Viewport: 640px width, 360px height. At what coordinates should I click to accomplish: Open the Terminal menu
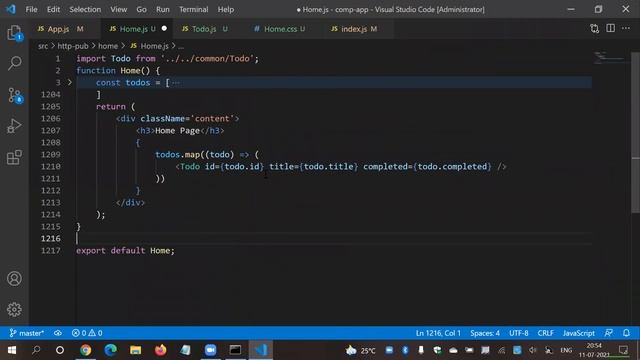click(193, 9)
